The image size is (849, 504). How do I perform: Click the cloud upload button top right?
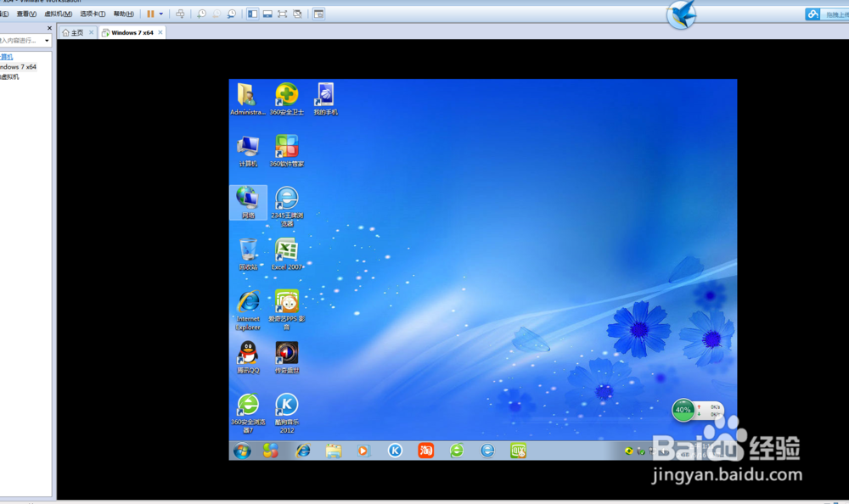(x=827, y=14)
